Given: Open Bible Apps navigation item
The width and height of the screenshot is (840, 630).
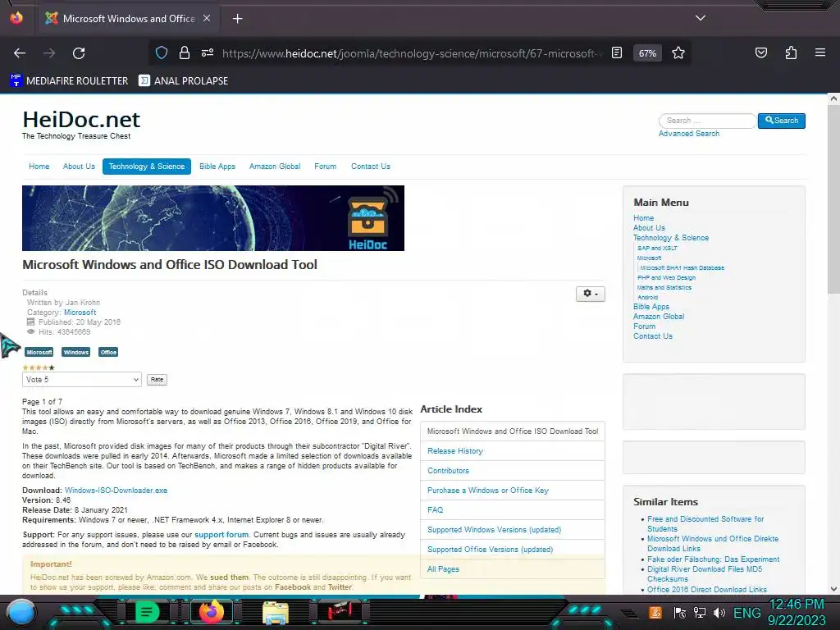Looking at the screenshot, I should pyautogui.click(x=217, y=166).
